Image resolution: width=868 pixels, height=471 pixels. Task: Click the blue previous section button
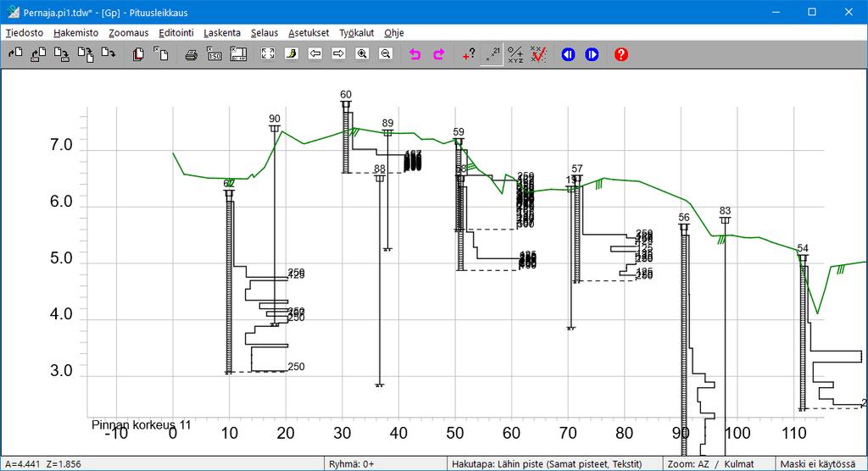tap(569, 54)
